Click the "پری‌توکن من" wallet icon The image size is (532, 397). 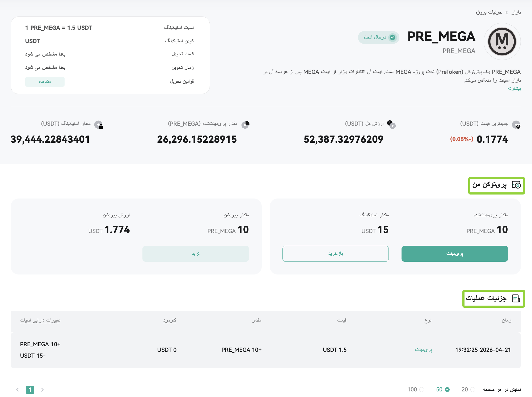click(x=516, y=185)
